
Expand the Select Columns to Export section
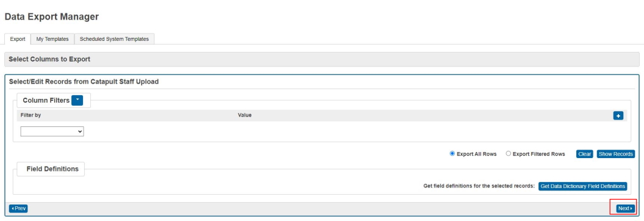(x=321, y=59)
